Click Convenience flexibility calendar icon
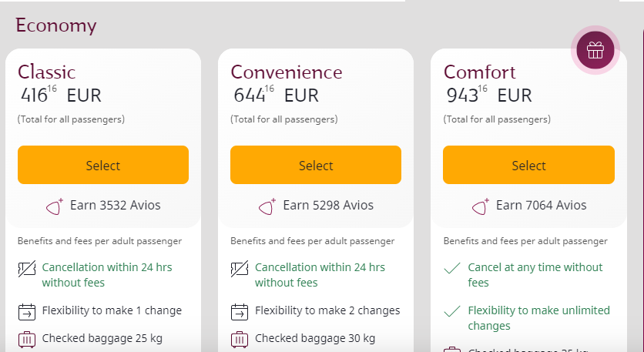This screenshot has height=352, width=644. (x=240, y=312)
